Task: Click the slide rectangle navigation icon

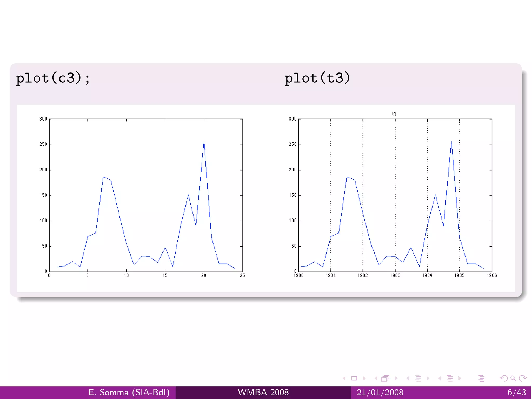Action: click(x=354, y=378)
